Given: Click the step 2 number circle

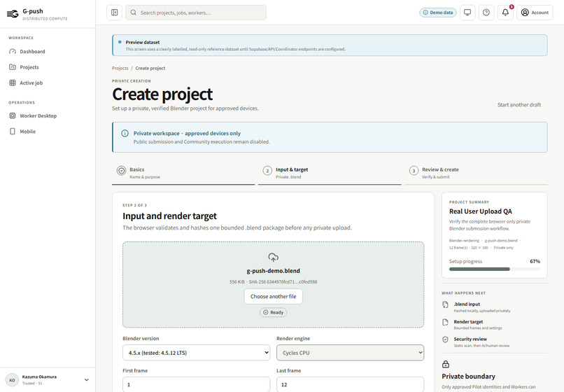Looking at the screenshot, I should tap(267, 171).
